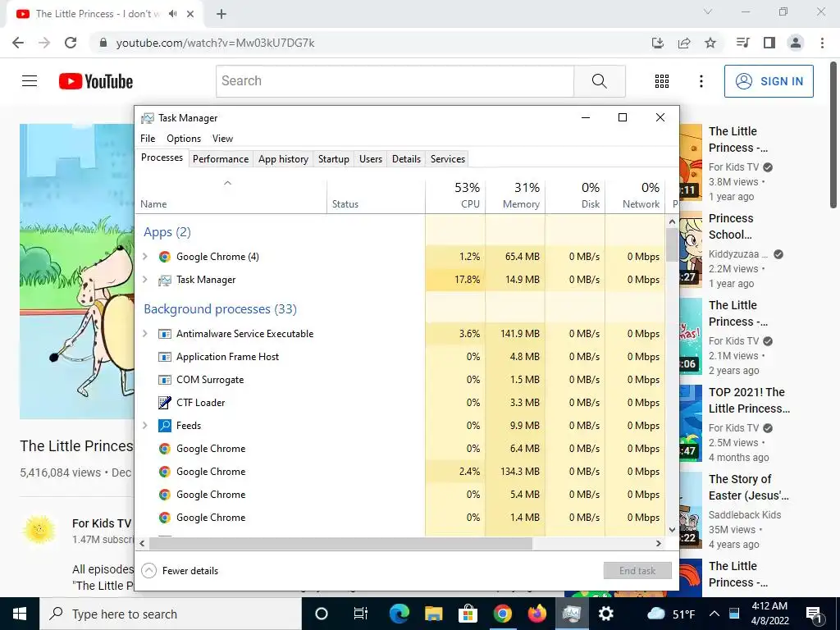This screenshot has height=630, width=840.
Task: Select the CTF Loader process row
Action: tap(400, 402)
